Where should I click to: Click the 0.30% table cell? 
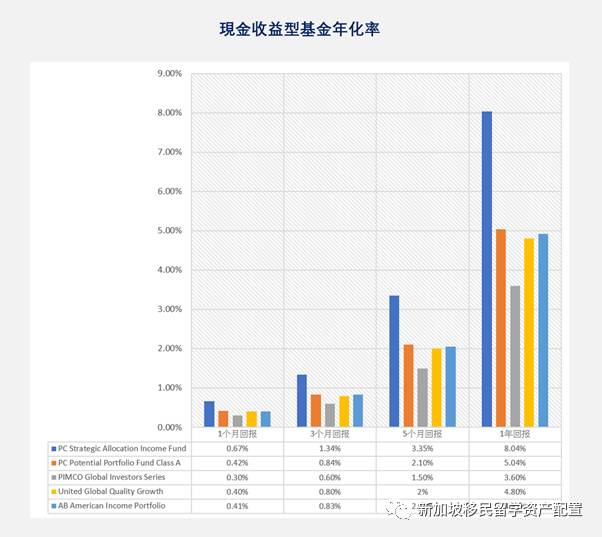point(237,478)
